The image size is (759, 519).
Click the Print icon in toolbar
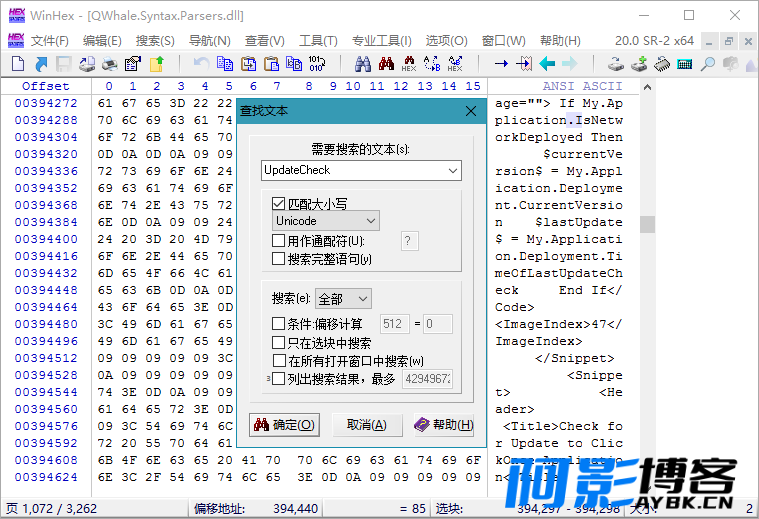click(x=110, y=64)
